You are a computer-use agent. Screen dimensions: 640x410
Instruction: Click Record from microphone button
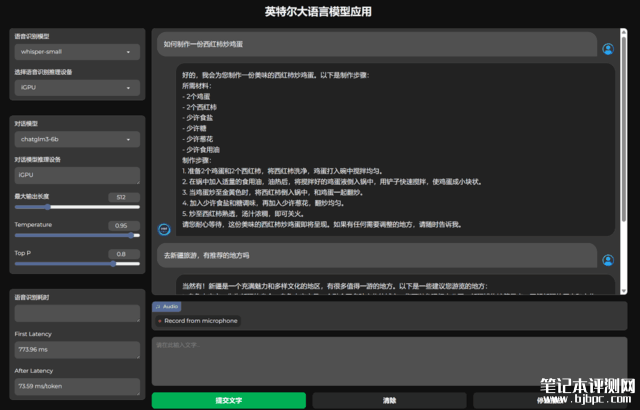198,321
